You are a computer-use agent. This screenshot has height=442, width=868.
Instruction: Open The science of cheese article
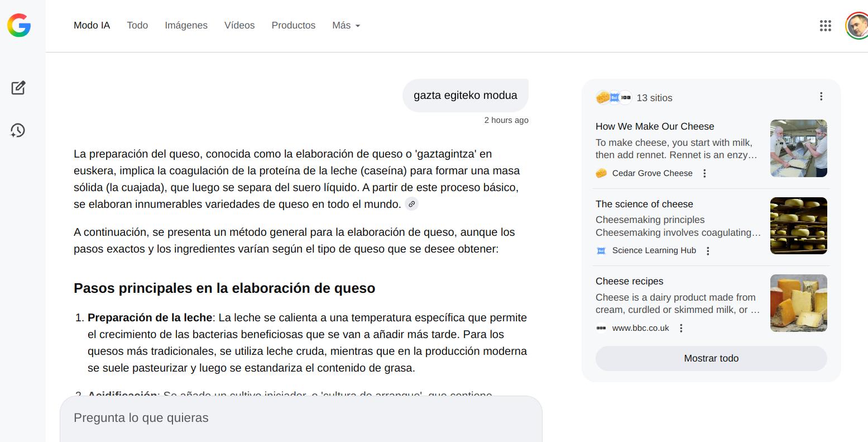(644, 204)
